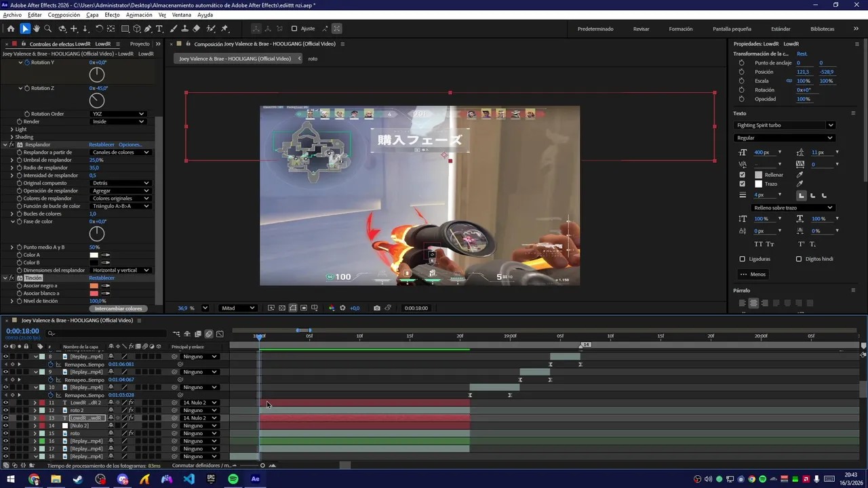Pick fill color with Rellenar eyedropper
Screen dimensions: 868x488
pyautogui.click(x=800, y=175)
